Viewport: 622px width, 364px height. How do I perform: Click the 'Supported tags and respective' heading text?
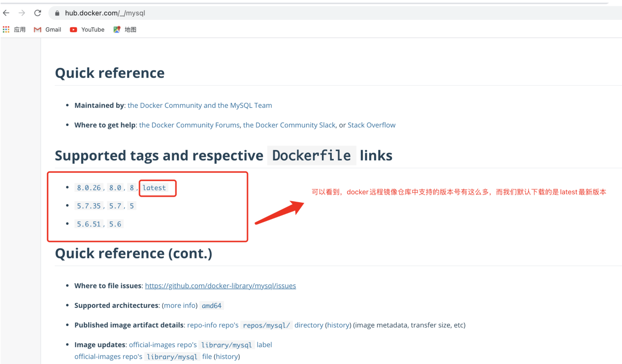(159, 155)
